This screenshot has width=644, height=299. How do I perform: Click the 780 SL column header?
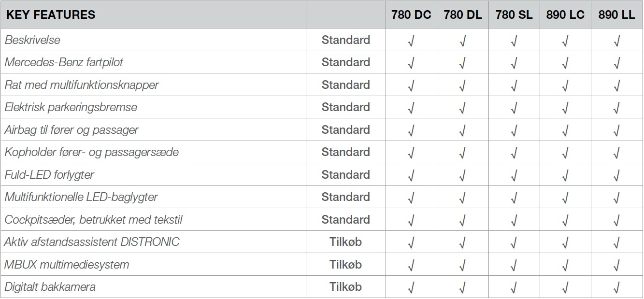[x=514, y=15]
